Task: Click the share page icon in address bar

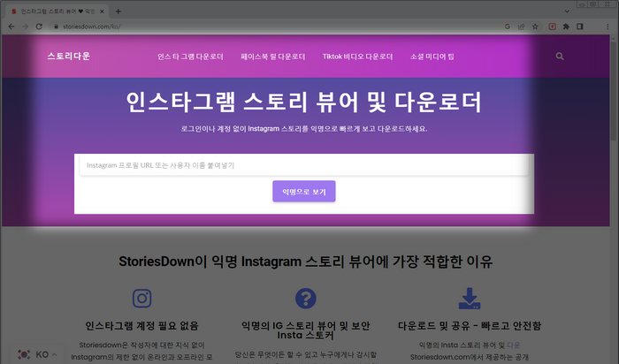Action: pyautogui.click(x=522, y=27)
